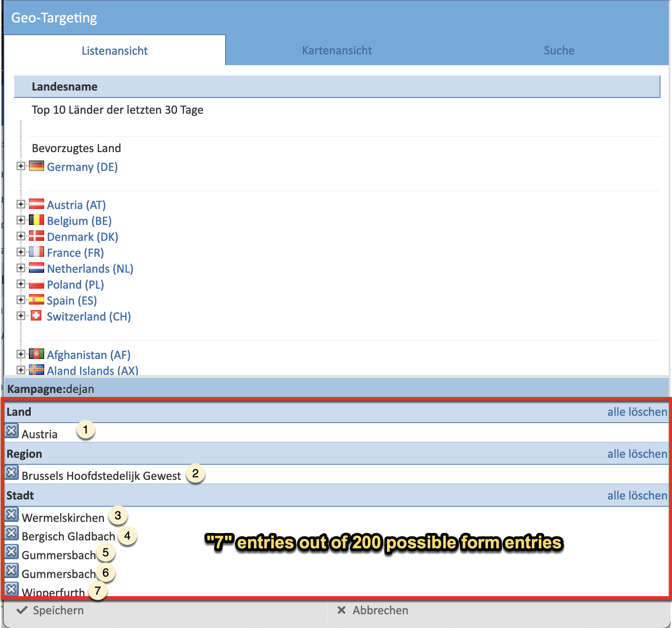Expand the Aland Islands (AX) tree node
This screenshot has width=672, height=628.
21,370
